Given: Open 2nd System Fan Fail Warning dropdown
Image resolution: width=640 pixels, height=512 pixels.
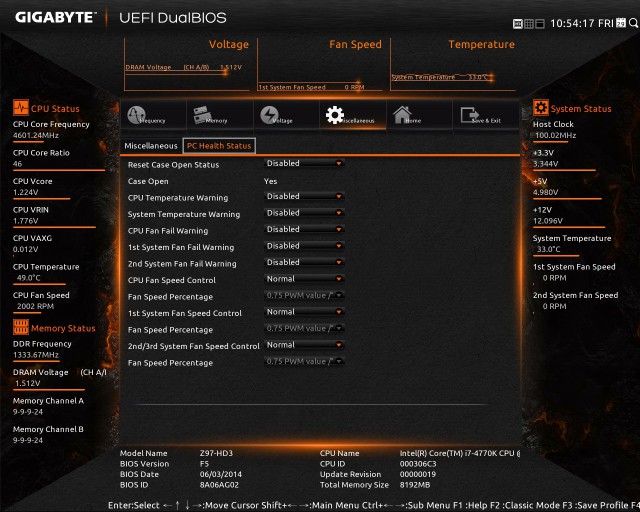Looking at the screenshot, I should pyautogui.click(x=304, y=262).
